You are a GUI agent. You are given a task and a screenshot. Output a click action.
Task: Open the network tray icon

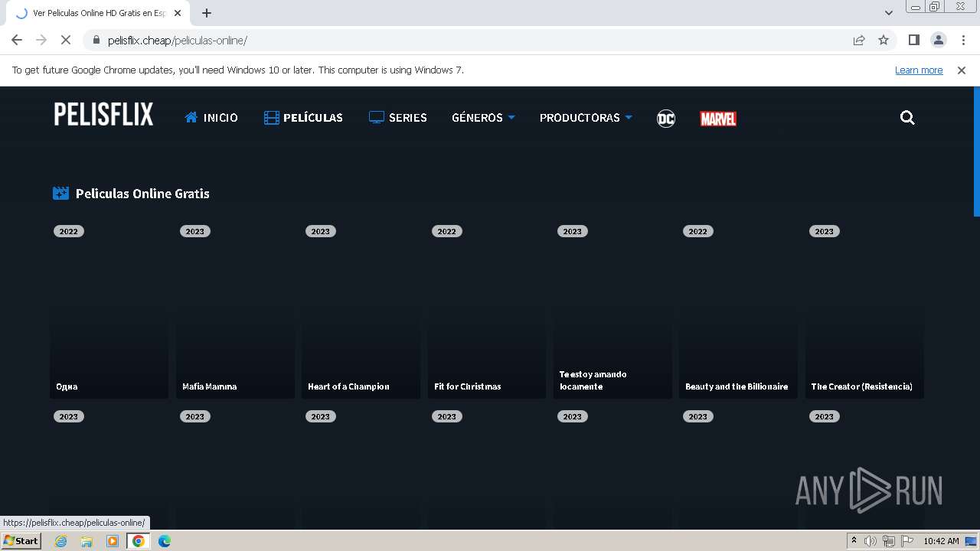(888, 541)
